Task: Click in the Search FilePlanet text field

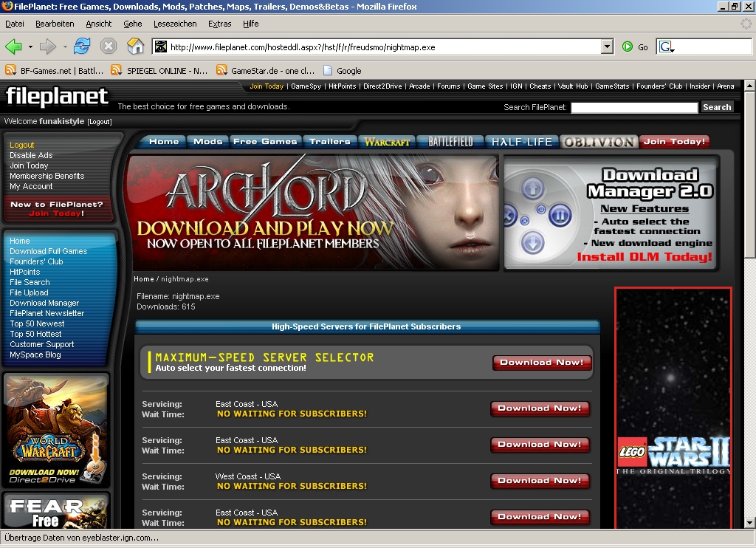Action: point(633,108)
